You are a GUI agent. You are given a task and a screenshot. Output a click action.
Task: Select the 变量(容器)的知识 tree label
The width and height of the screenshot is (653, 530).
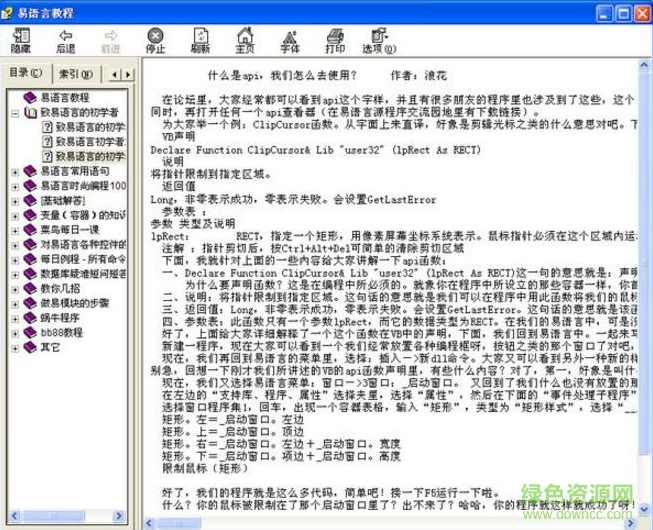pos(83,215)
